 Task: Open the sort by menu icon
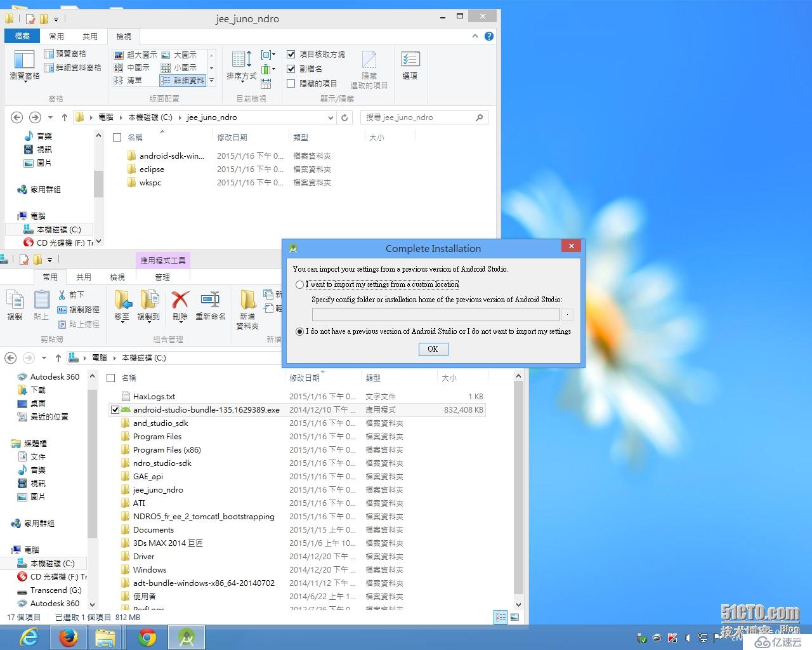point(241,59)
